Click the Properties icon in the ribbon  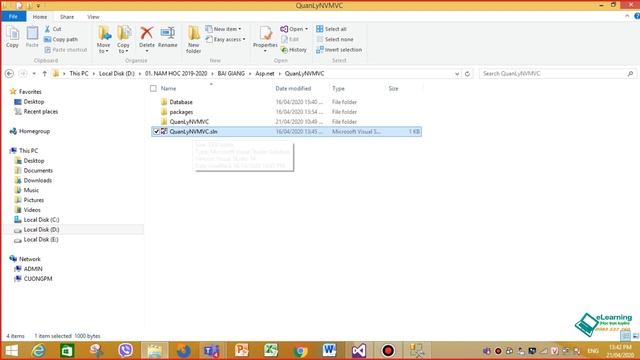[x=265, y=33]
